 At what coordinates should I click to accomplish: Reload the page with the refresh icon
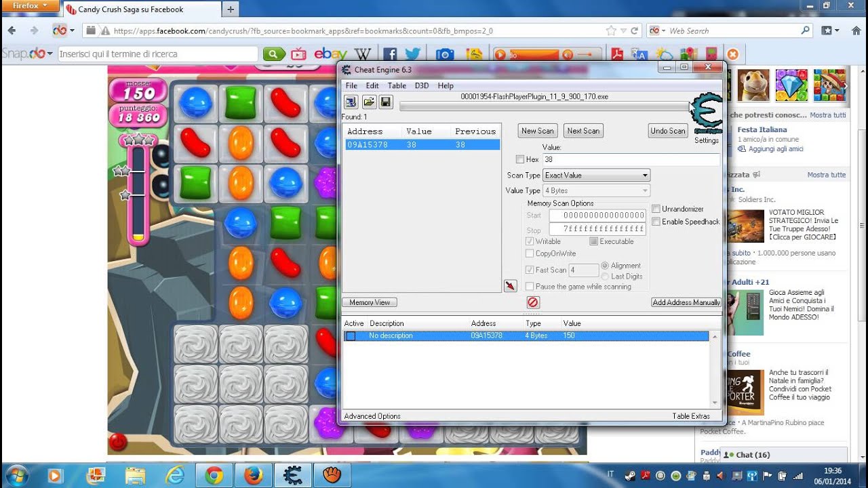[x=635, y=30]
